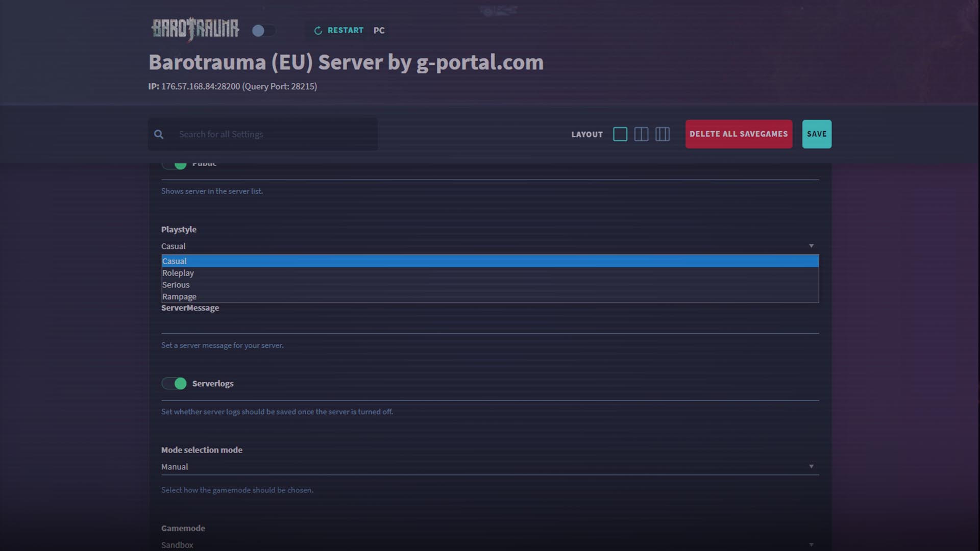Toggle the server power switch

(263, 31)
